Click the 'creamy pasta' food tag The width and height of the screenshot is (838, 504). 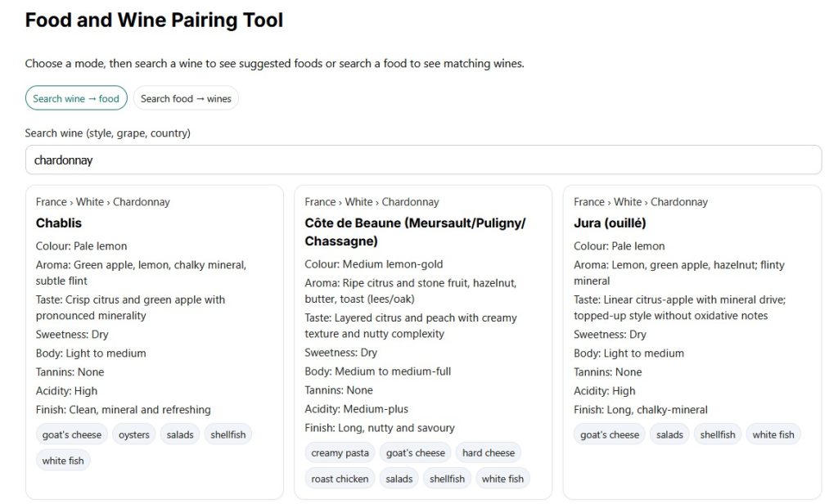340,452
